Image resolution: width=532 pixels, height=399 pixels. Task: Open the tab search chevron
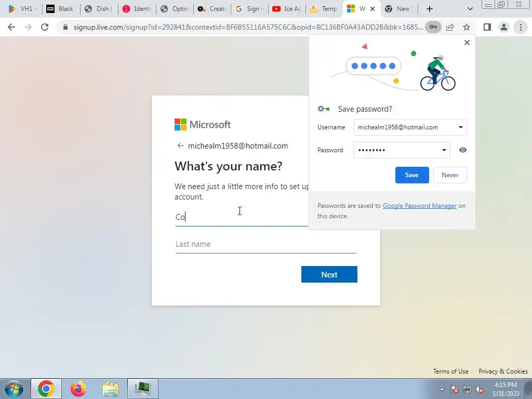[x=470, y=9]
